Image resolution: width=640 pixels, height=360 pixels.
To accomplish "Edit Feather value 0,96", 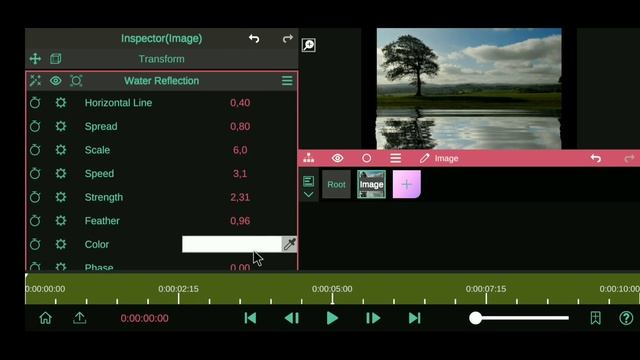I will [240, 221].
